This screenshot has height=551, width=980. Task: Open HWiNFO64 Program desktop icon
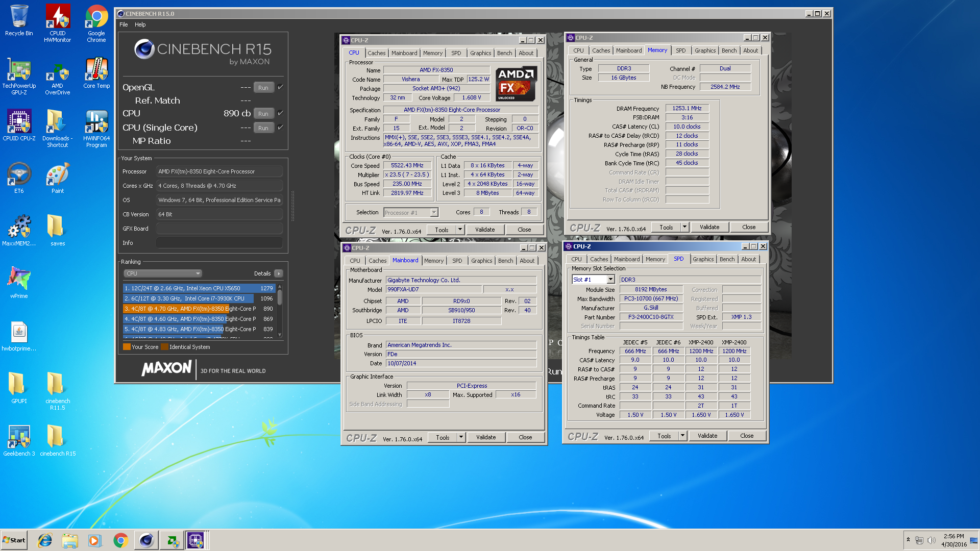tap(96, 128)
